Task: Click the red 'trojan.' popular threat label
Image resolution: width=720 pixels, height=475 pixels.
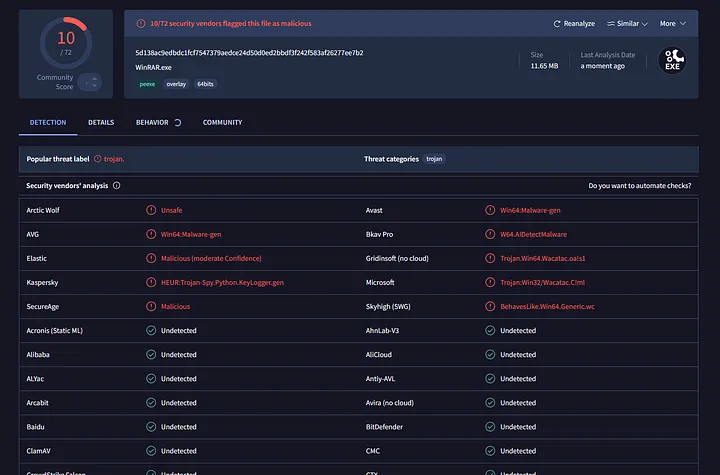Action: click(x=114, y=159)
